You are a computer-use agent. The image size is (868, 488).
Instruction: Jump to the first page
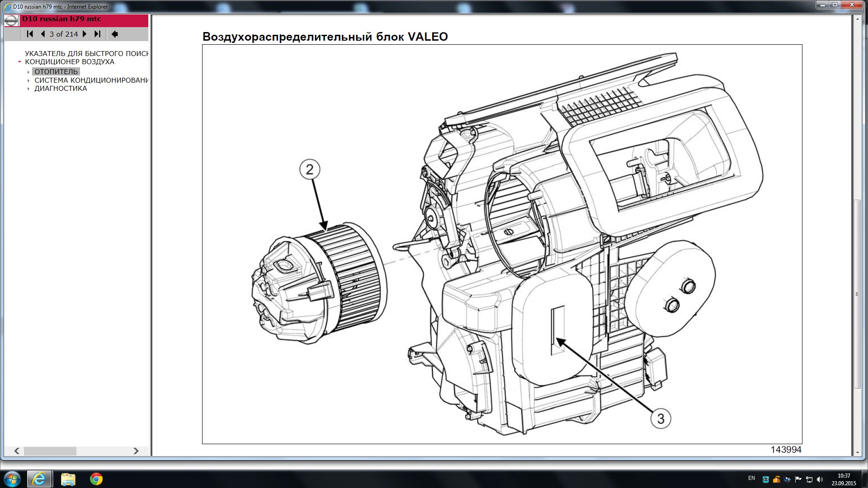click(30, 34)
